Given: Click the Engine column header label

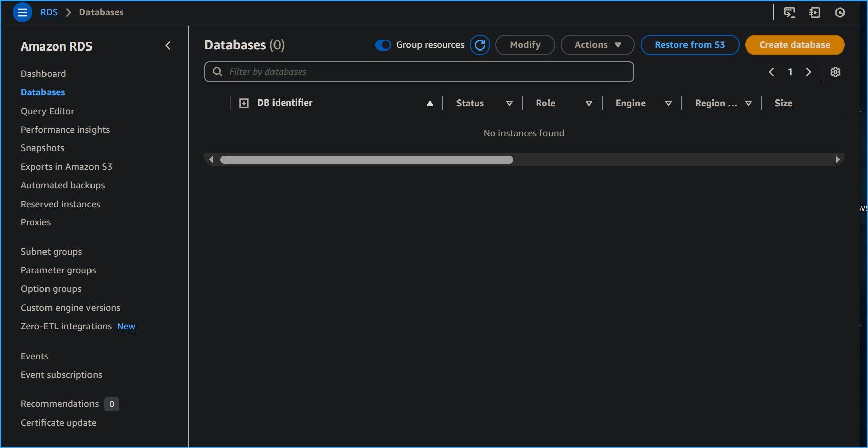Looking at the screenshot, I should click(630, 103).
